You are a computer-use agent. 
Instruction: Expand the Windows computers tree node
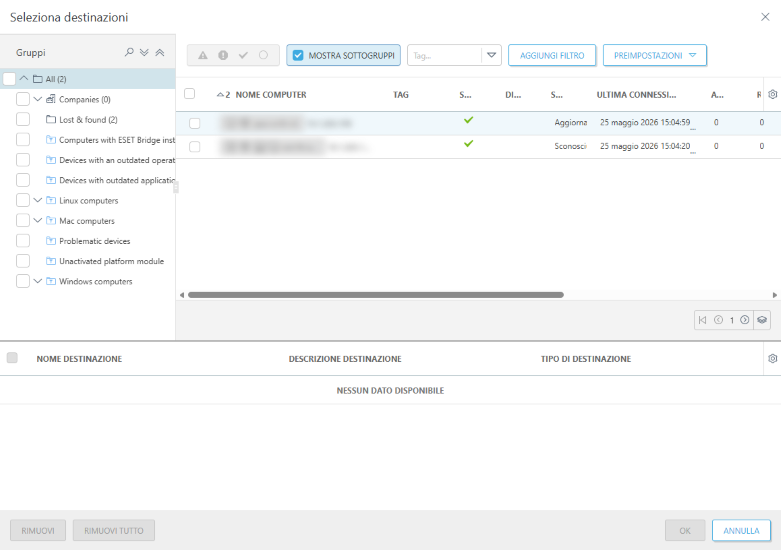[38, 281]
